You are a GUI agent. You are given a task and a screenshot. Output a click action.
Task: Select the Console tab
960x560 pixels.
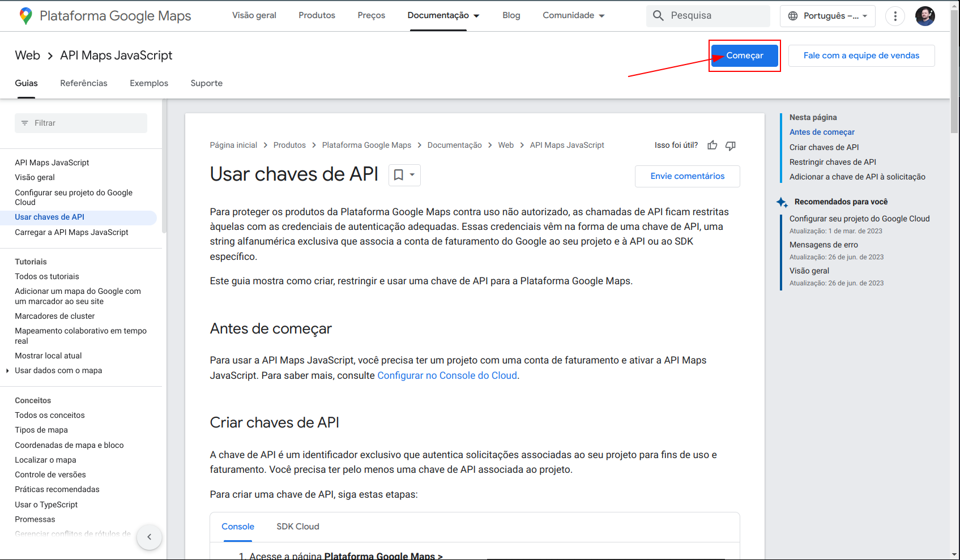pyautogui.click(x=238, y=527)
